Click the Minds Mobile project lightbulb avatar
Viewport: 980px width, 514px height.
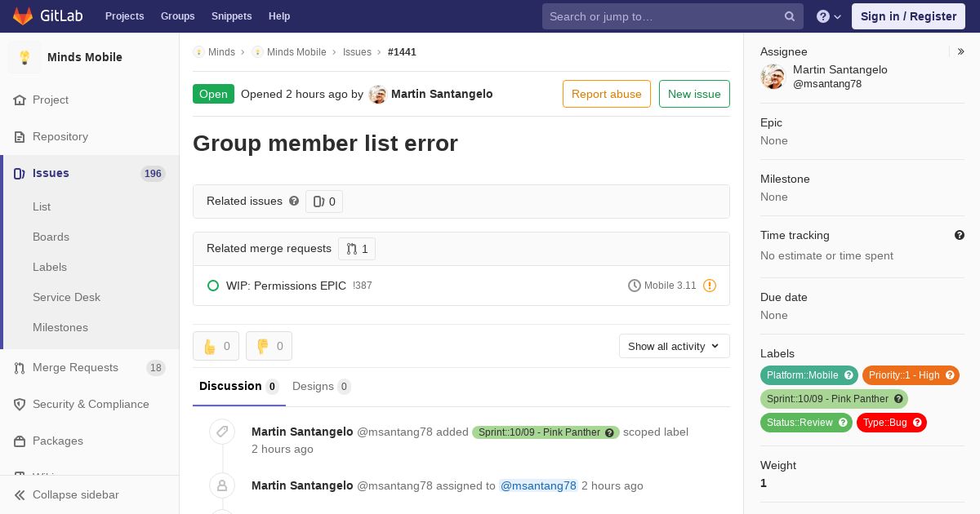(24, 57)
